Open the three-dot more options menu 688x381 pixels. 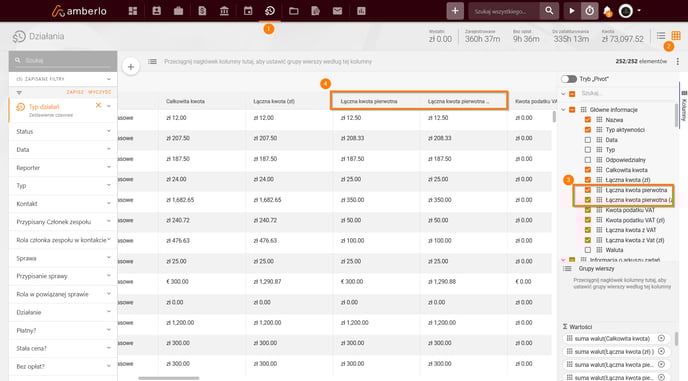click(677, 61)
